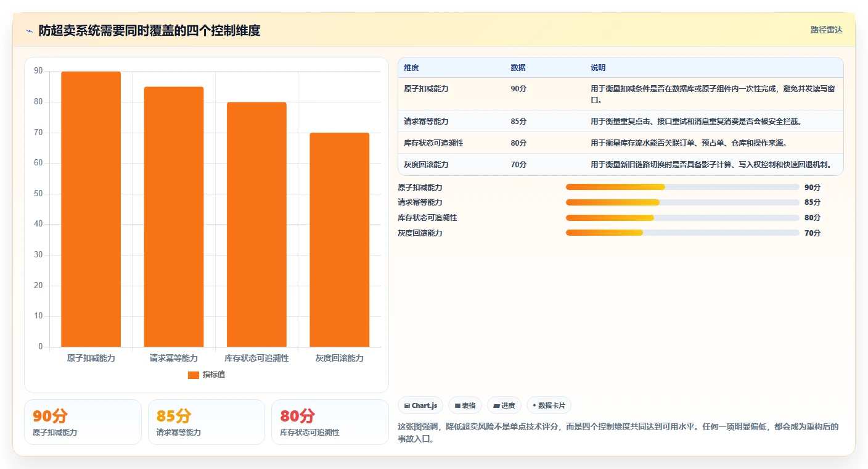This screenshot has width=868, height=469.
Task: Click x-axis label 请求幂等能力
Action: (x=174, y=358)
